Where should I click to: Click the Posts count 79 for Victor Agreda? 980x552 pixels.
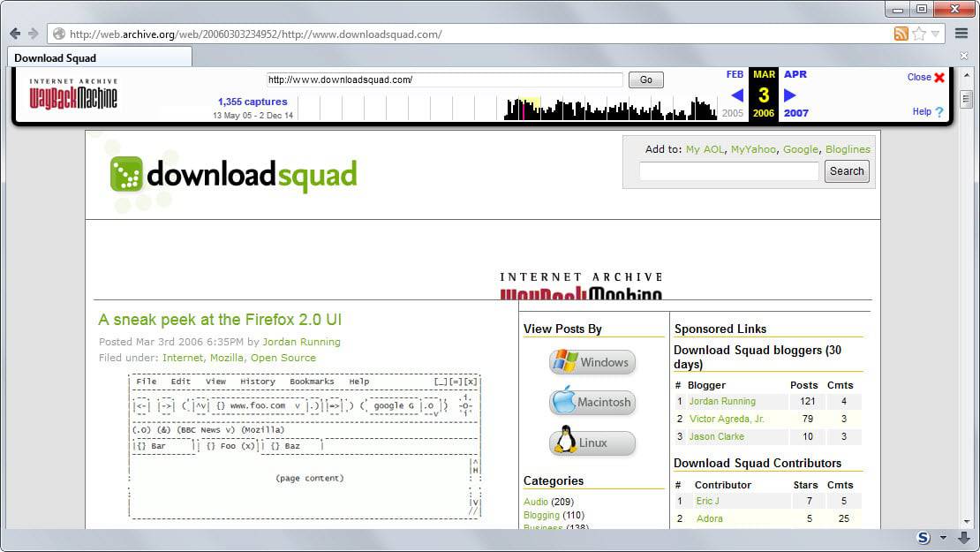tap(808, 419)
